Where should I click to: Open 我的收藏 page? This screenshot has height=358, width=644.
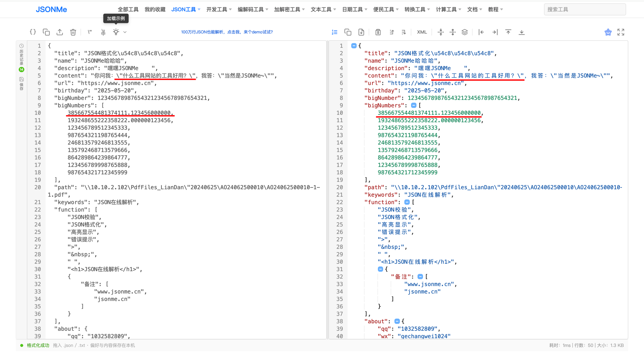pyautogui.click(x=155, y=9)
